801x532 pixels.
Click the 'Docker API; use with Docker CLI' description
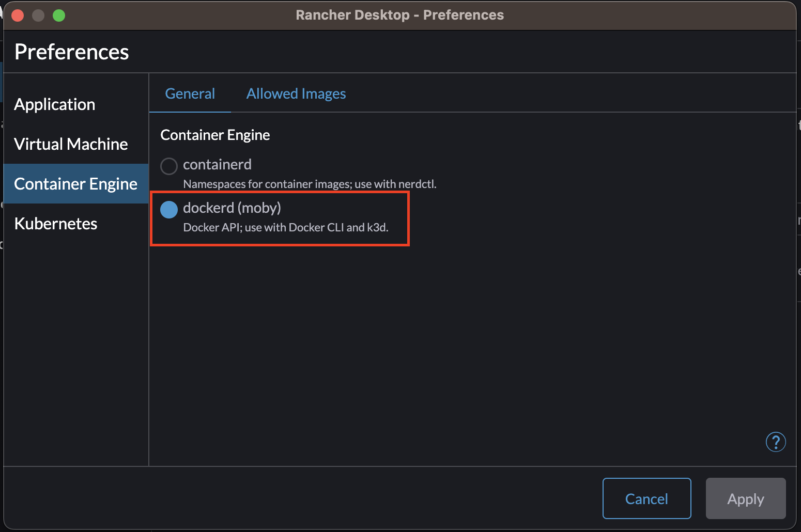click(286, 228)
